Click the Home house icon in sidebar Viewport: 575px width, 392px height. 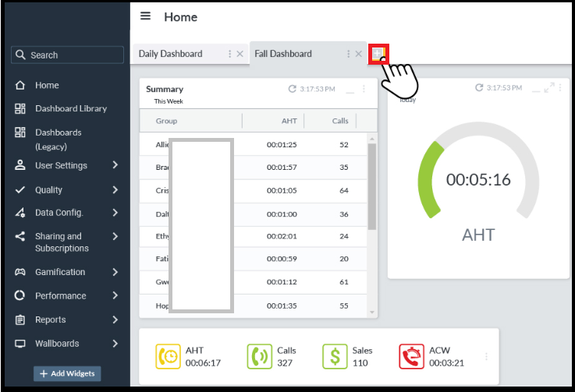point(20,85)
